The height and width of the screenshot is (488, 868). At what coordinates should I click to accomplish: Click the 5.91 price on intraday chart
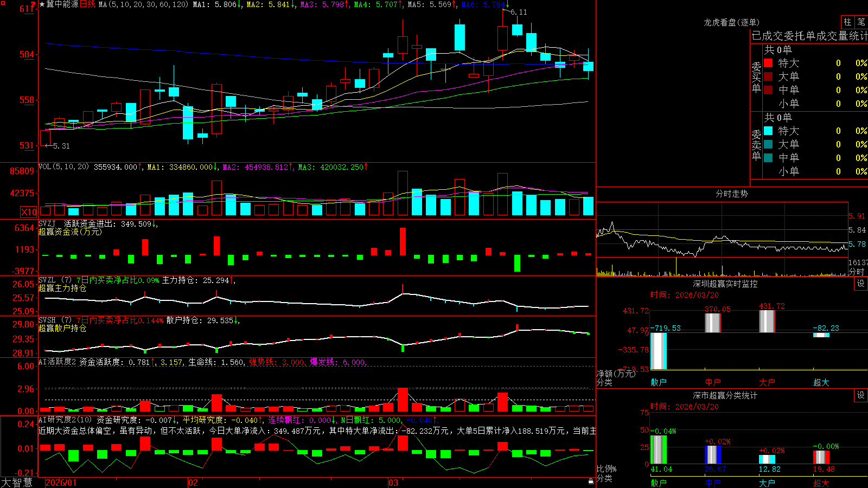pyautogui.click(x=857, y=216)
